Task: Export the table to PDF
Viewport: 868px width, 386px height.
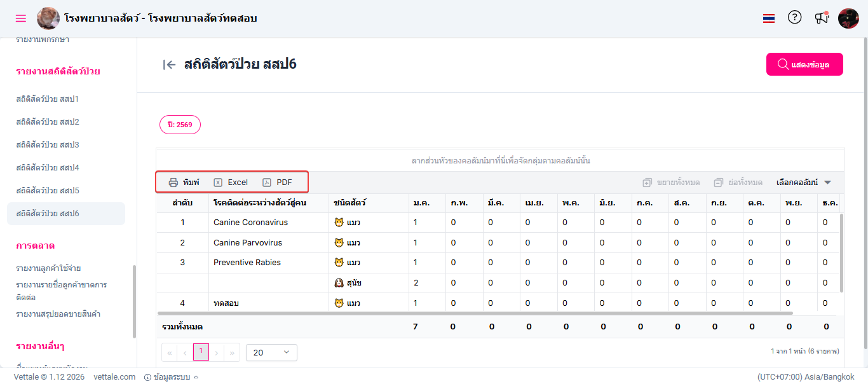Action: click(278, 183)
